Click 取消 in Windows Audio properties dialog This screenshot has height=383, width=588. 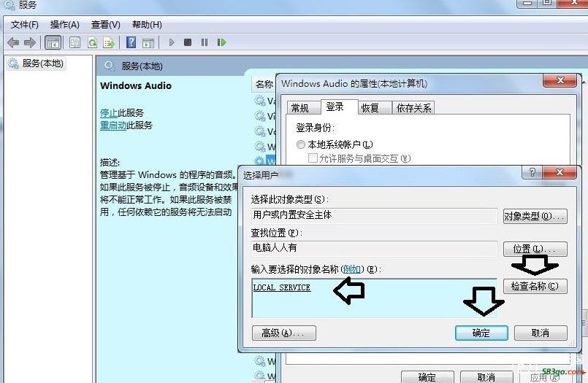[x=486, y=377]
